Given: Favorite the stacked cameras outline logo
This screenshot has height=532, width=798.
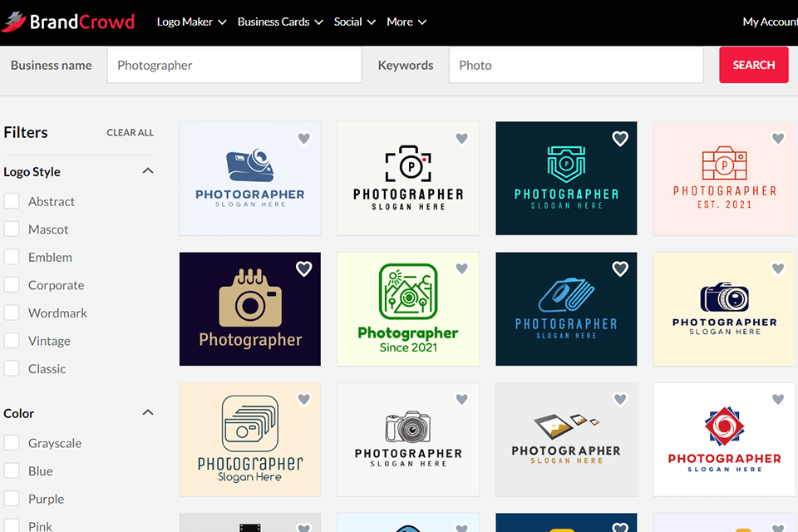Looking at the screenshot, I should pyautogui.click(x=304, y=399).
